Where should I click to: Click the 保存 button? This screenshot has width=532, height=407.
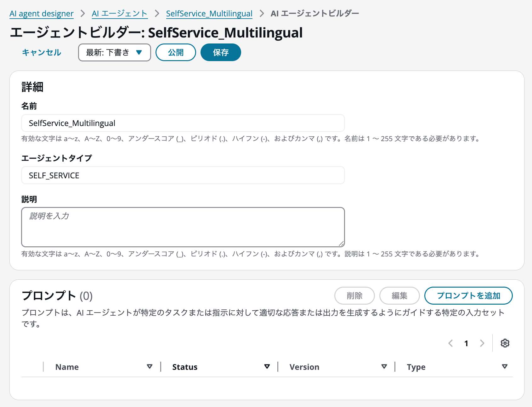tap(220, 52)
